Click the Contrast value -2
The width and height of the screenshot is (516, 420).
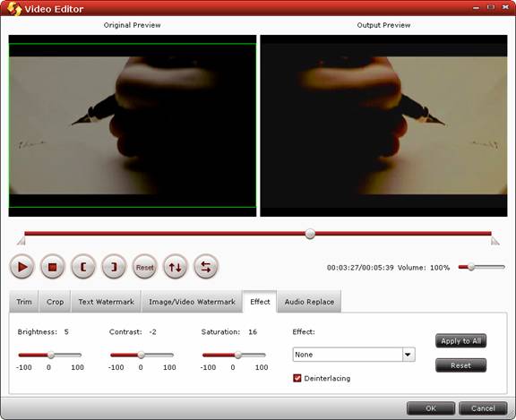click(152, 332)
